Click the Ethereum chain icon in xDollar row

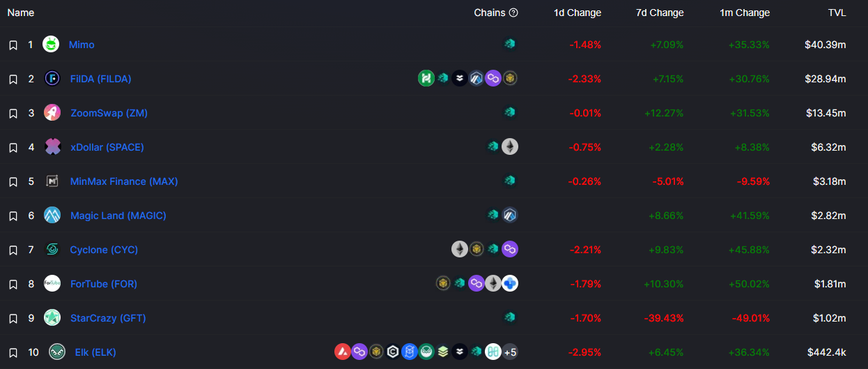click(510, 146)
